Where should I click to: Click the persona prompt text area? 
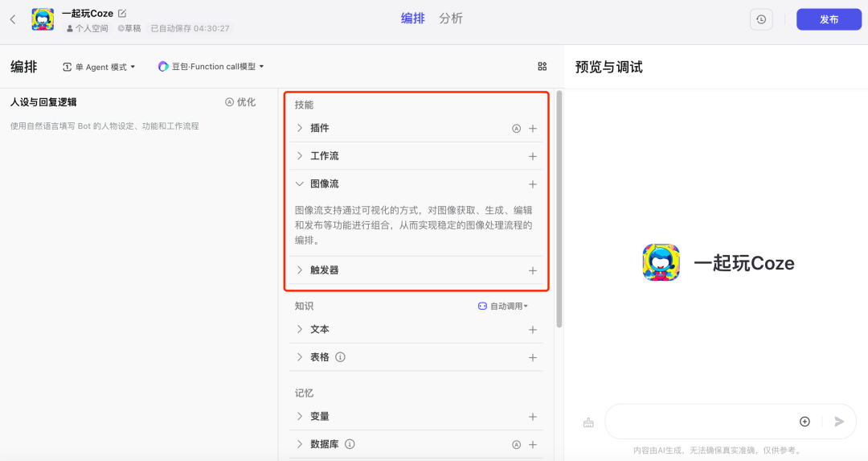(x=138, y=277)
